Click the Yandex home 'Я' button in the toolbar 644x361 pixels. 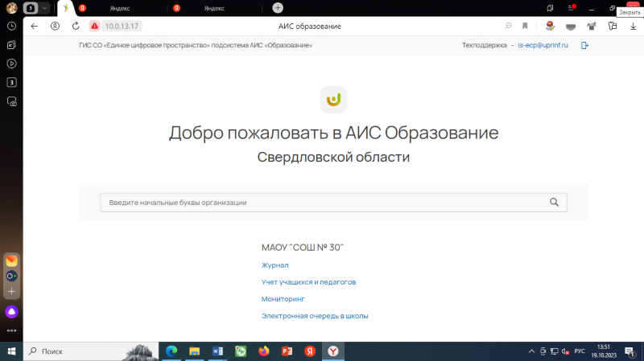point(55,27)
